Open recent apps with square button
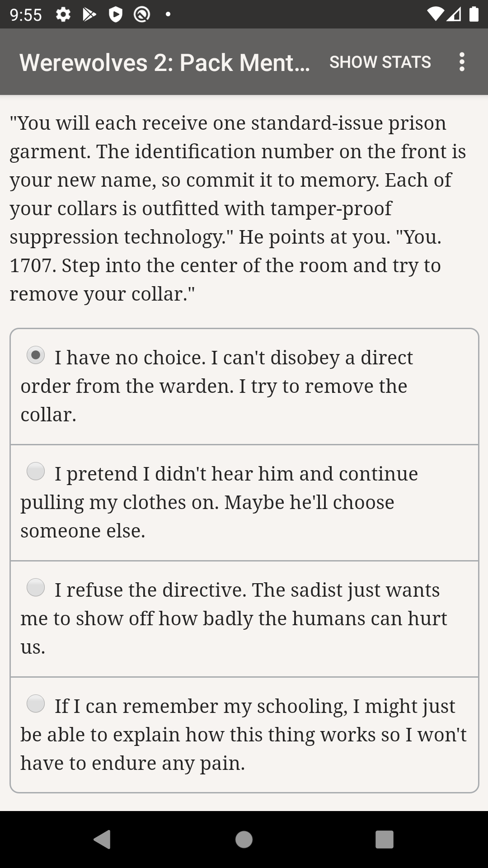This screenshot has height=868, width=488. tap(384, 840)
